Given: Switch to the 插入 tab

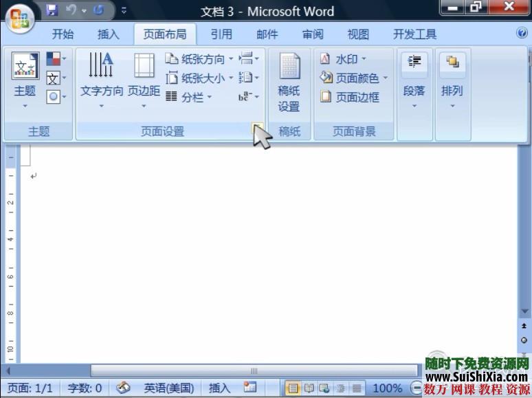Looking at the screenshot, I should pos(108,34).
